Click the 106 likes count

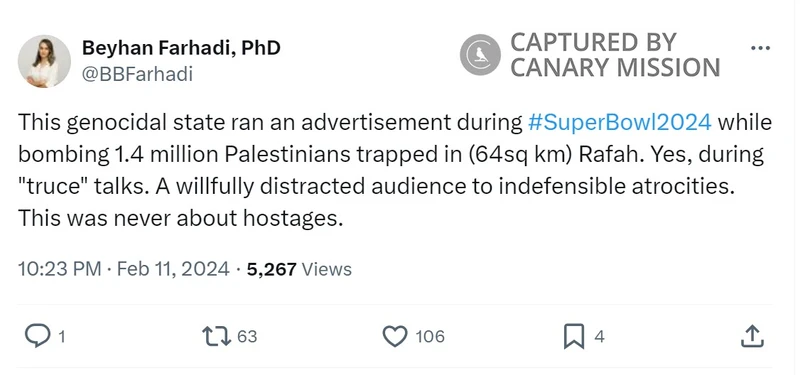pos(430,337)
